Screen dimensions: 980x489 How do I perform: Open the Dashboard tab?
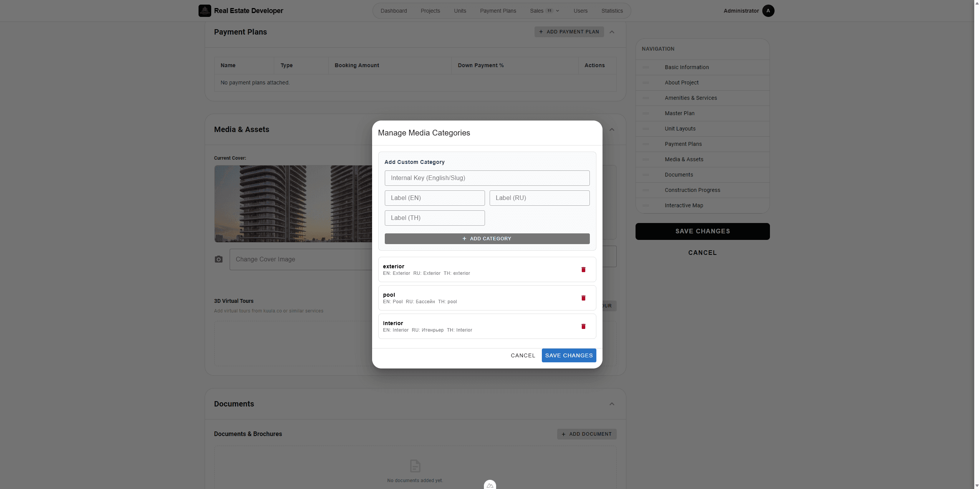tap(394, 11)
